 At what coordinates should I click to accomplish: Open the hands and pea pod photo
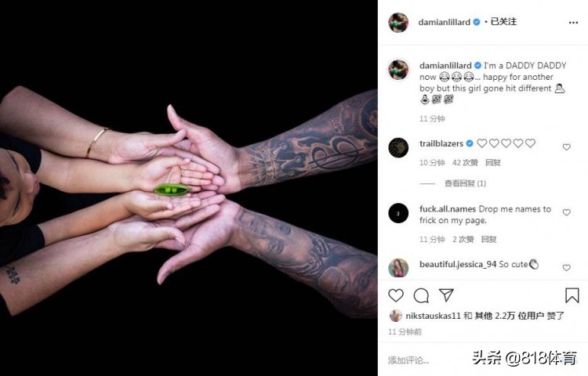[x=189, y=188]
